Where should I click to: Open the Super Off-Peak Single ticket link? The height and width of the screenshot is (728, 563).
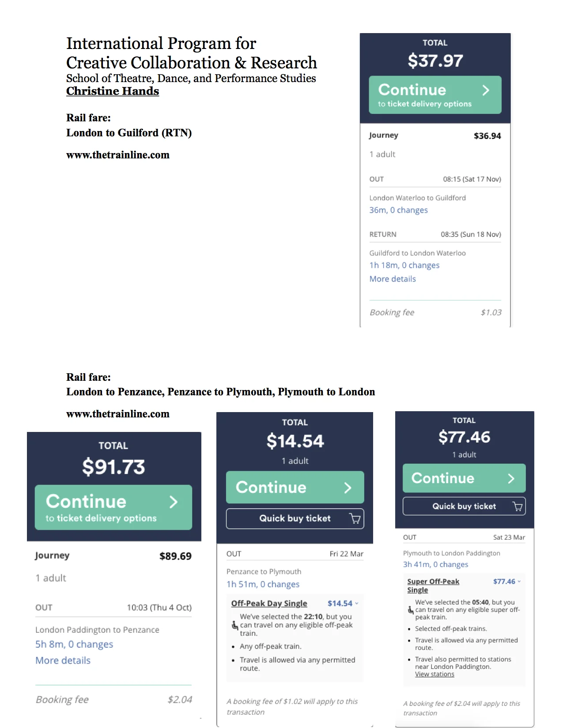click(x=433, y=585)
